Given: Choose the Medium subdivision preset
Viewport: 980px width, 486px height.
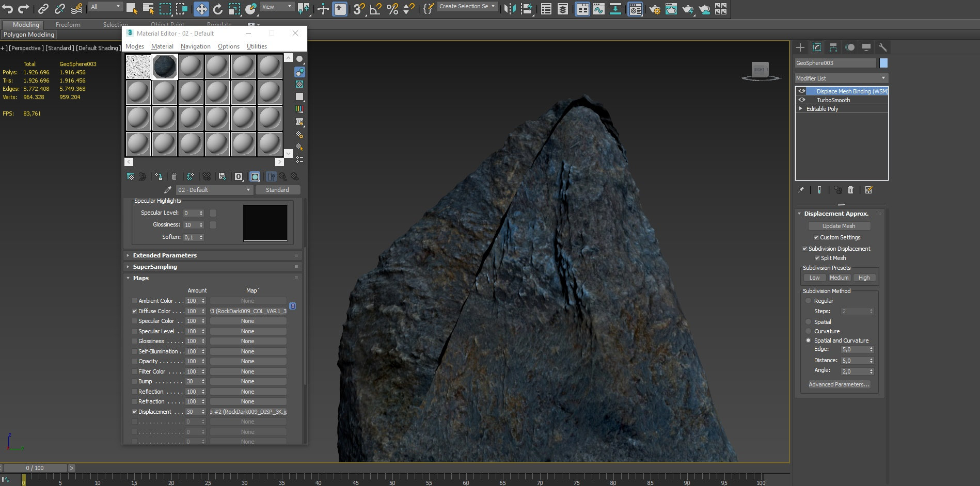Looking at the screenshot, I should pos(839,278).
